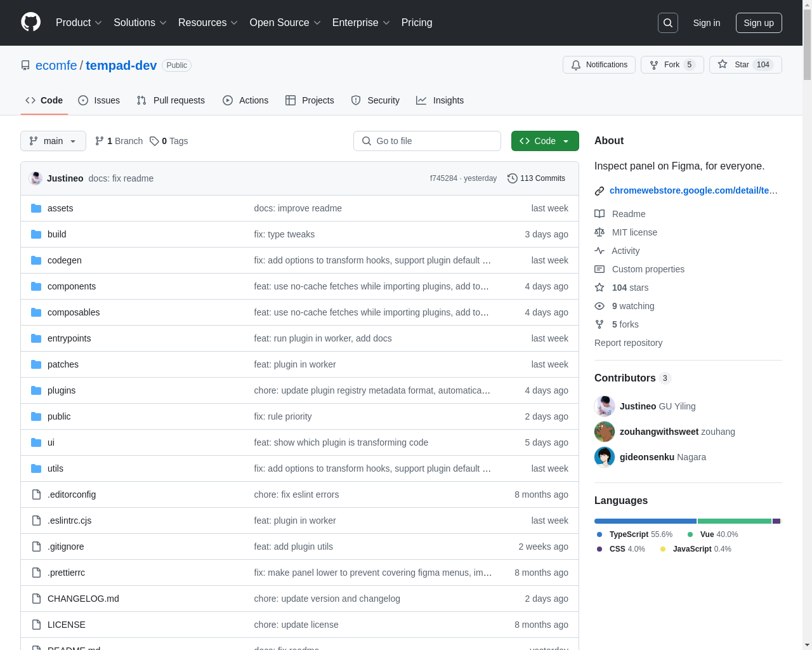The height and width of the screenshot is (650, 812).
Task: Open the Pull requests tab
Action: (171, 100)
